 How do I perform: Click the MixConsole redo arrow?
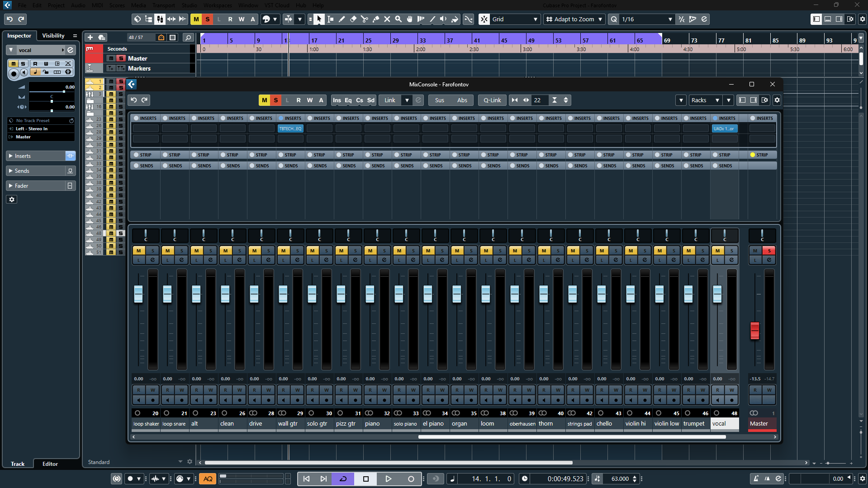tap(145, 100)
